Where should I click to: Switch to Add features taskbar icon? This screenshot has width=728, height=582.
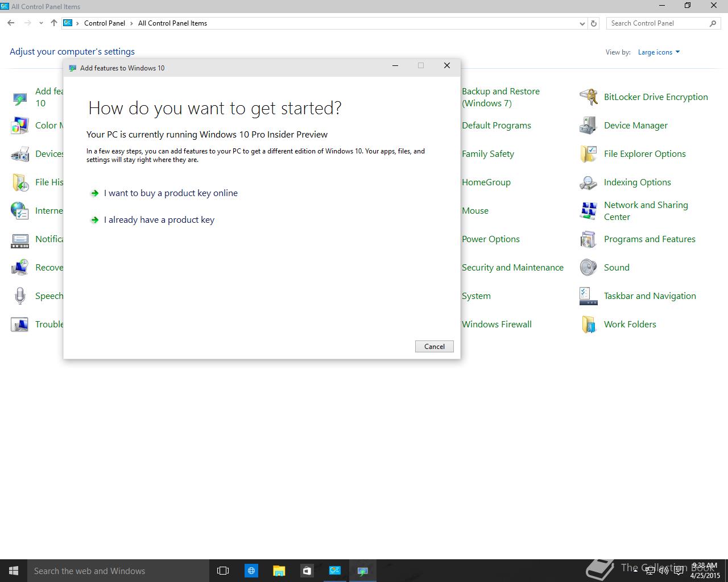tap(362, 571)
